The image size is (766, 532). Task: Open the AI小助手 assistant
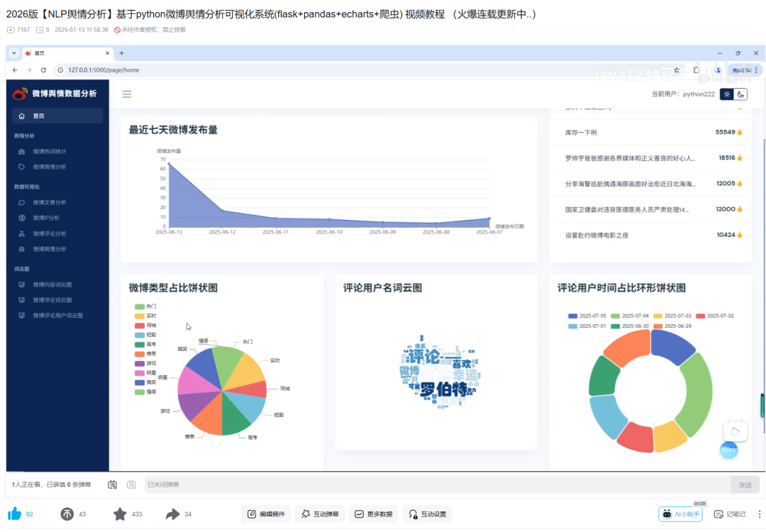[x=681, y=514]
